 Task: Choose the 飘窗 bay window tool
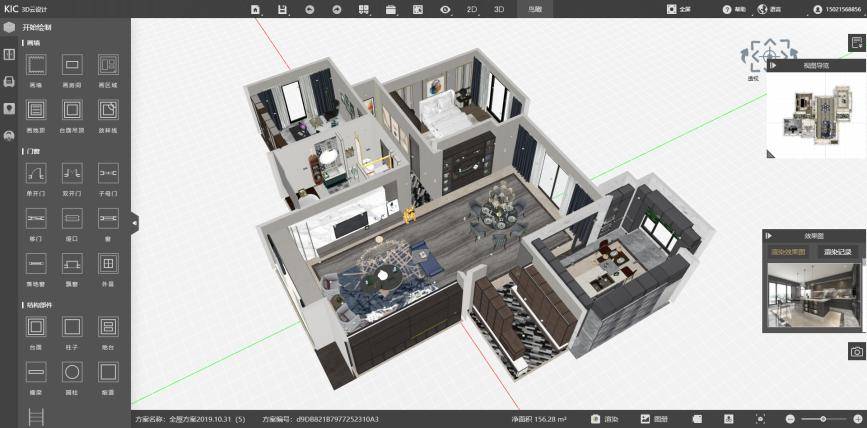click(x=72, y=269)
